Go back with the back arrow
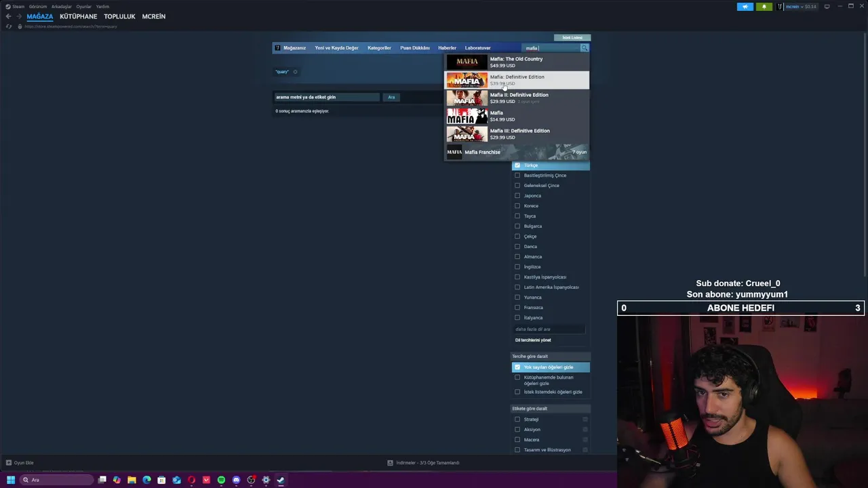 (8, 16)
